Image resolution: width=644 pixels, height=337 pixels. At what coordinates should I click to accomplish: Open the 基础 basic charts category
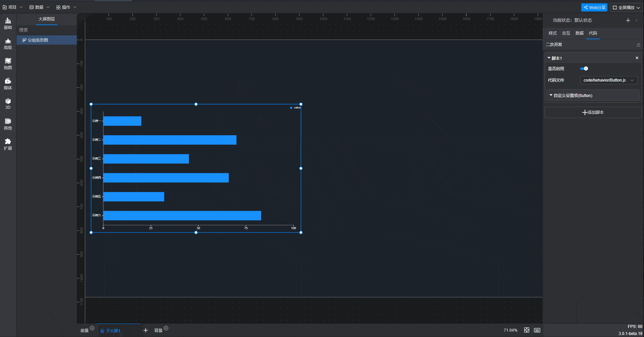(8, 23)
